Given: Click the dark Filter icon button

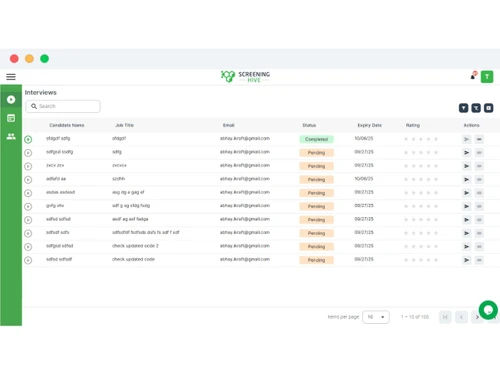Looking at the screenshot, I should tap(463, 108).
